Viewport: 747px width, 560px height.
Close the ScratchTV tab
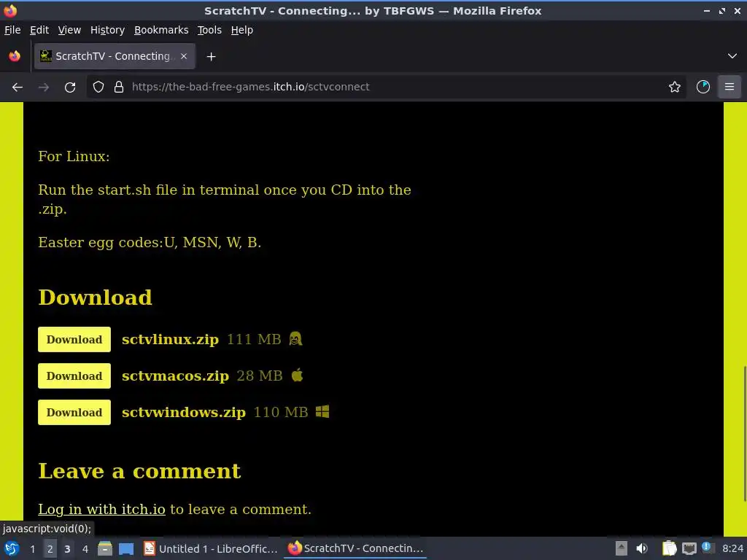(x=184, y=56)
